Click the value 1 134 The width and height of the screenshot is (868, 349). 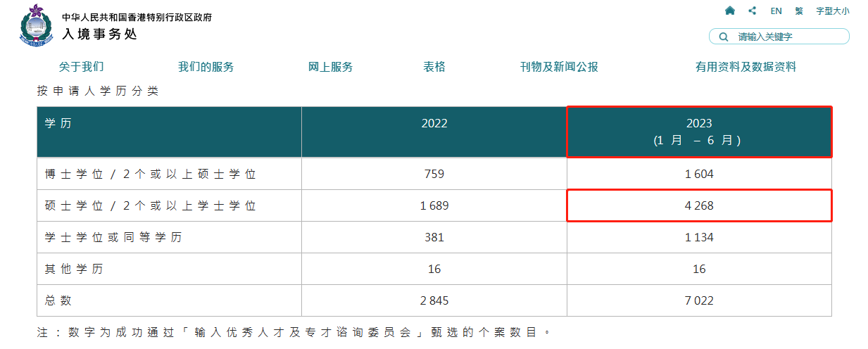tap(699, 238)
